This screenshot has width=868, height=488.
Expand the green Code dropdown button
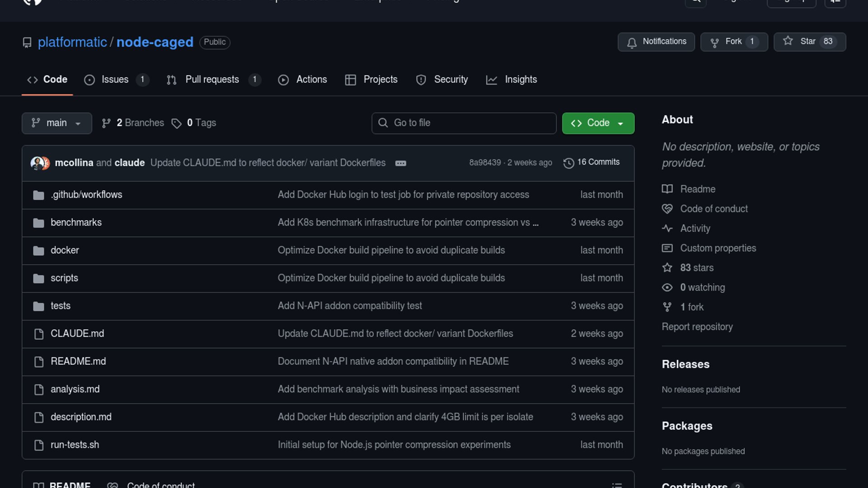[x=598, y=123]
